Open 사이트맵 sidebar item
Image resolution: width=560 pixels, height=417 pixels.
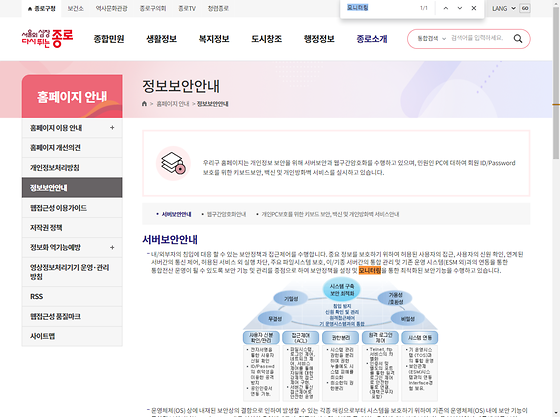[x=72, y=336]
